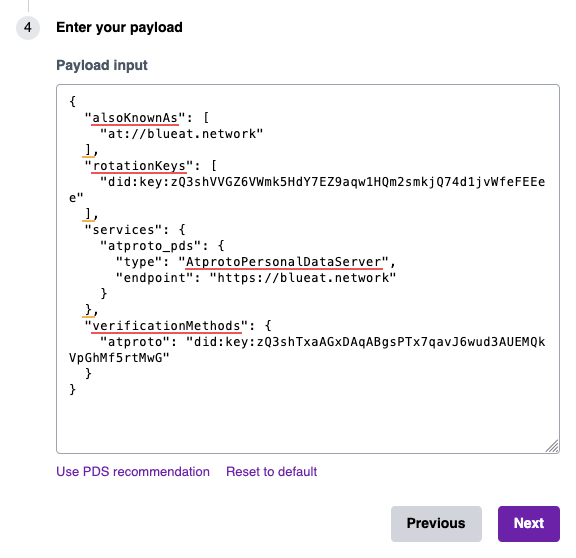Click the Next button

(529, 523)
